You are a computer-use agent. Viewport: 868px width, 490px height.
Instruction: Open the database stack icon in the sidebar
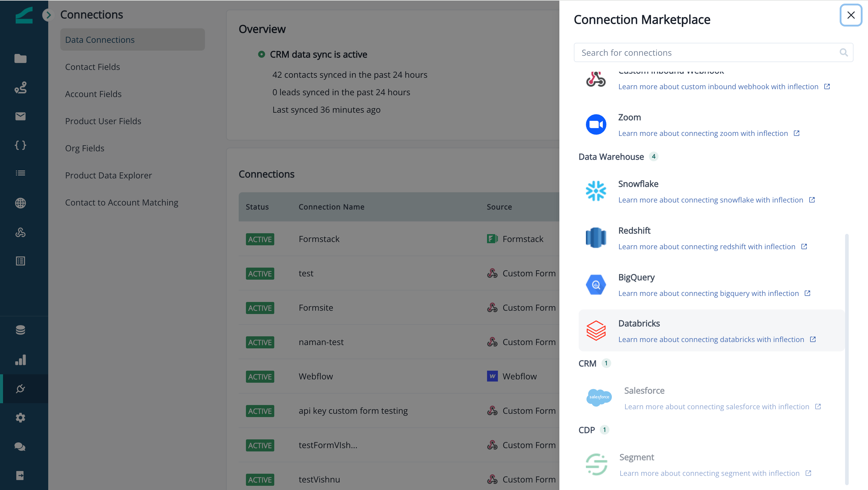(20, 330)
